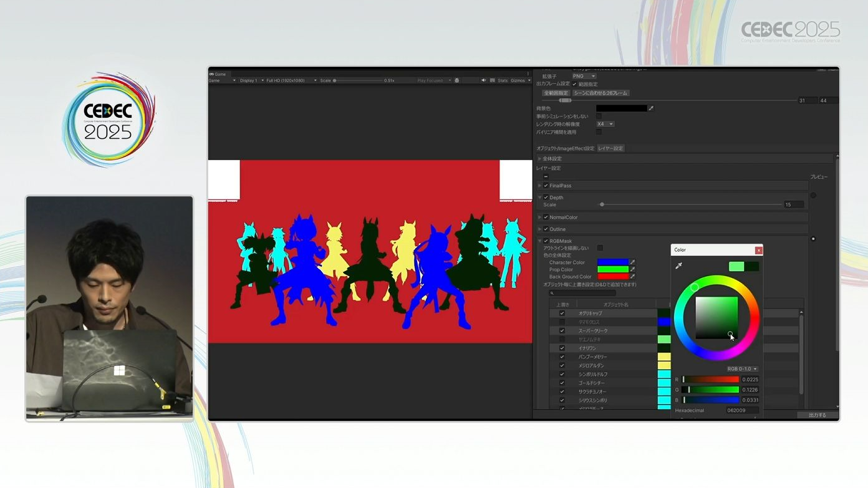Select the Game tab

click(x=218, y=74)
